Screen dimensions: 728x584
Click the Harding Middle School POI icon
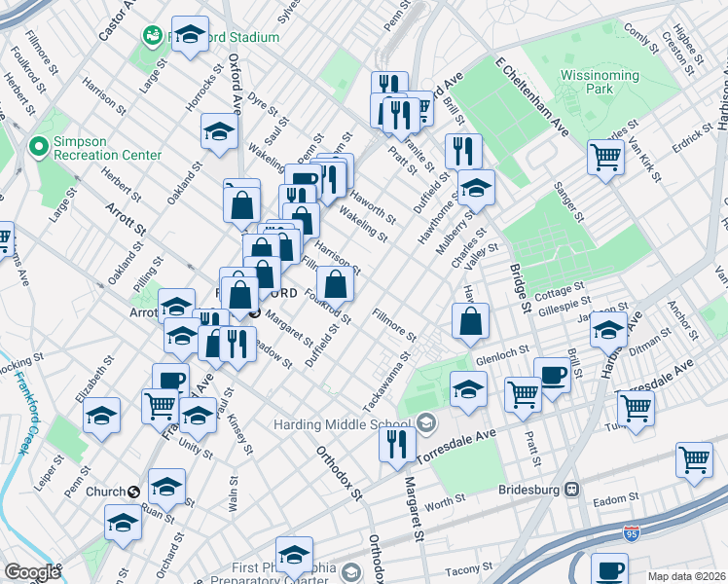[424, 422]
